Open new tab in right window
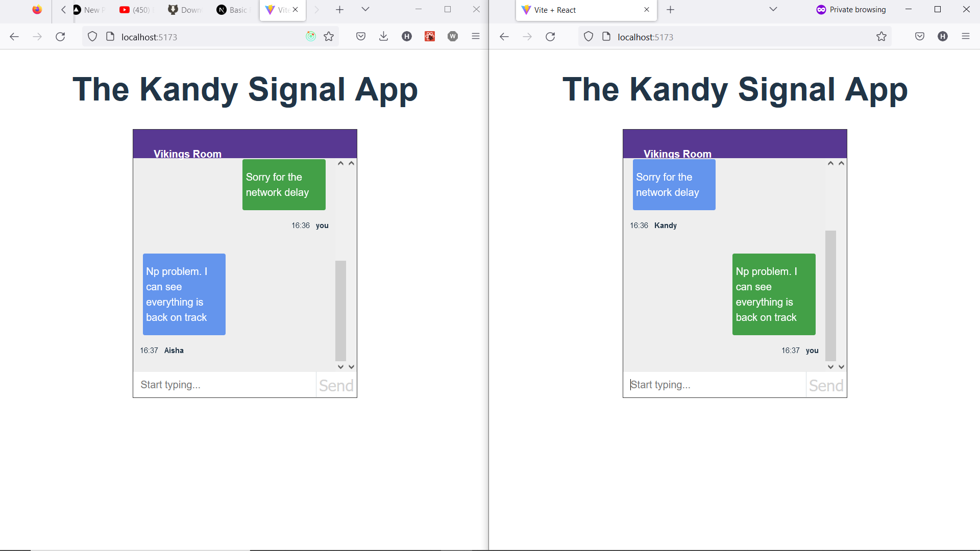This screenshot has height=551, width=980. point(671,10)
